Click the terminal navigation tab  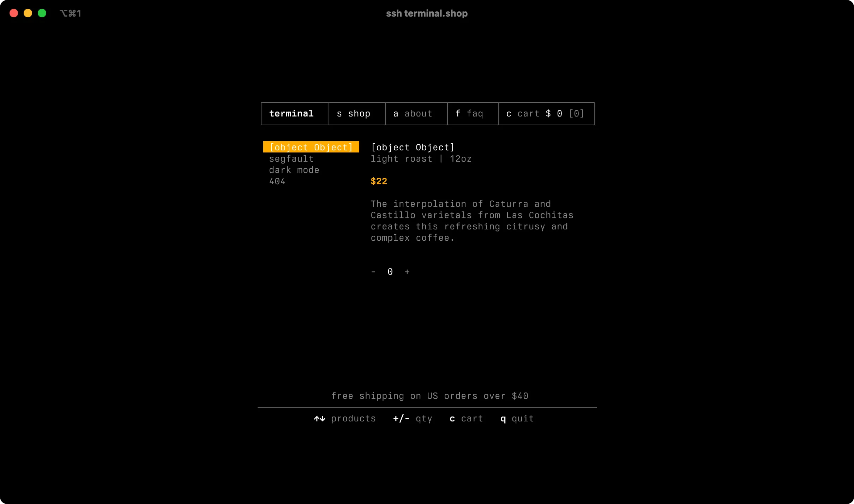click(x=291, y=113)
